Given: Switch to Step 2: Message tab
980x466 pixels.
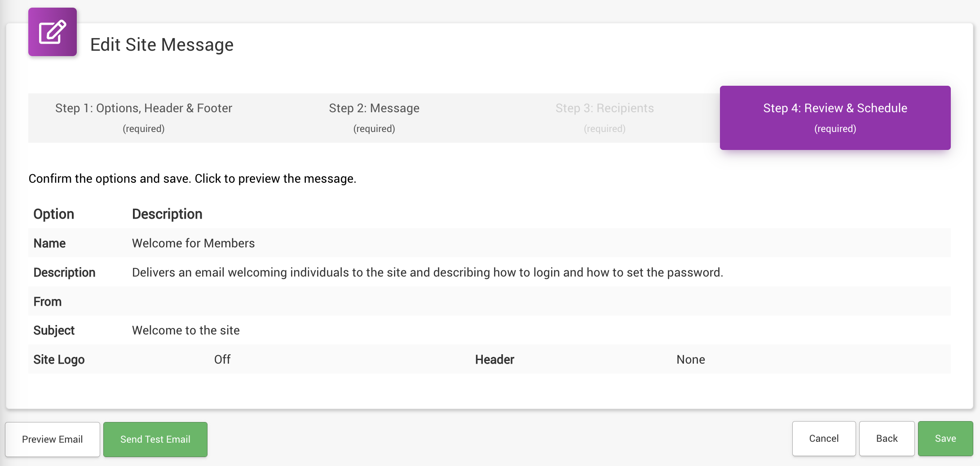Looking at the screenshot, I should click(374, 118).
